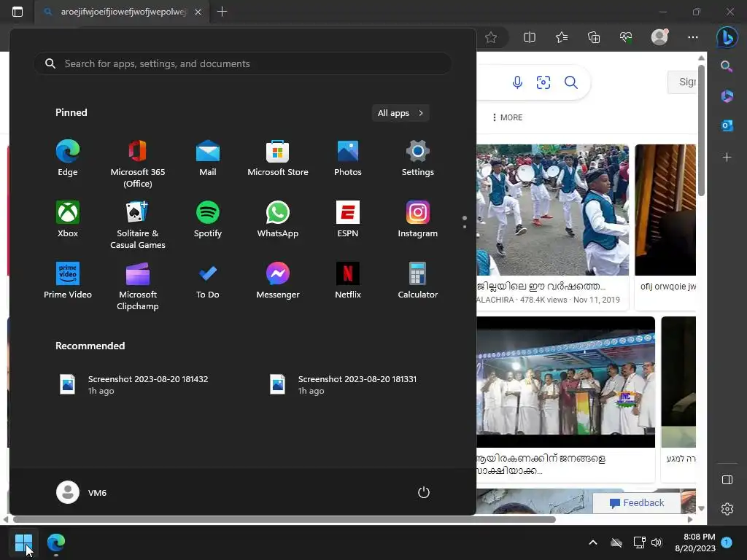Click the sidebar search icon
This screenshot has width=747, height=560.
click(727, 66)
